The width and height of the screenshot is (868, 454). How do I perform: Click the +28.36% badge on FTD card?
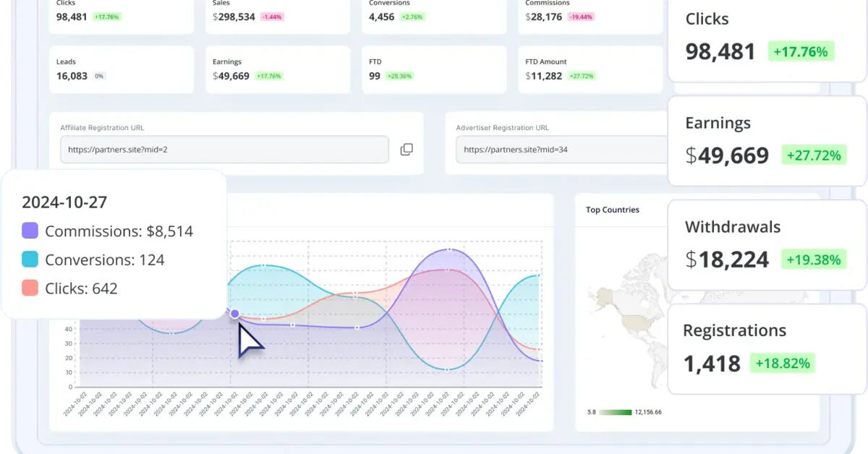pyautogui.click(x=399, y=76)
